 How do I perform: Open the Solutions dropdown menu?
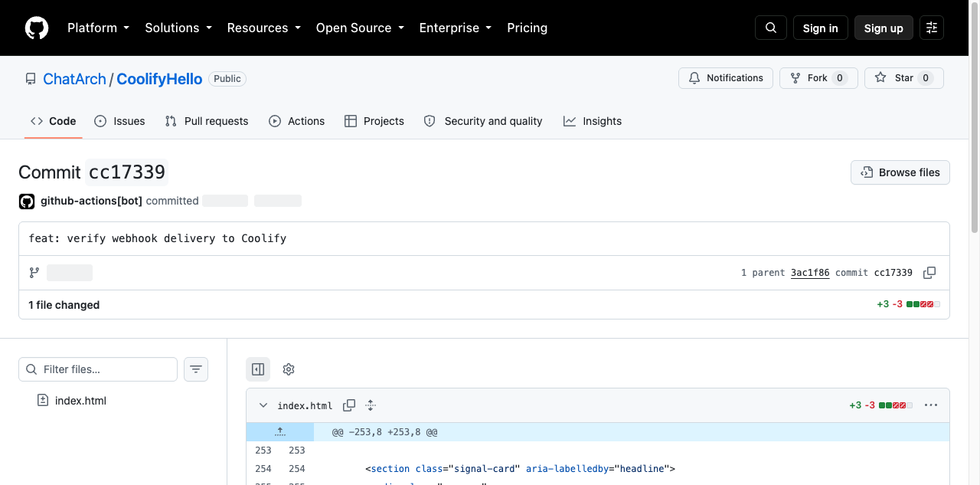click(x=178, y=28)
